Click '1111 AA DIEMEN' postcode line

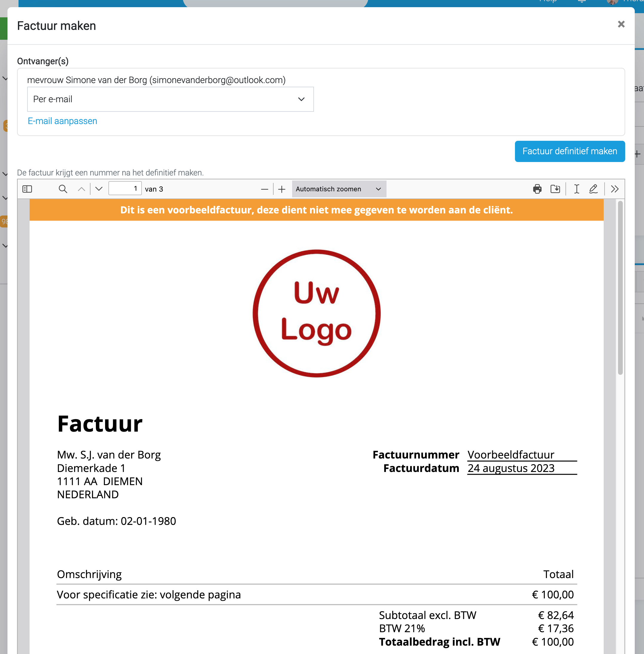(x=100, y=481)
